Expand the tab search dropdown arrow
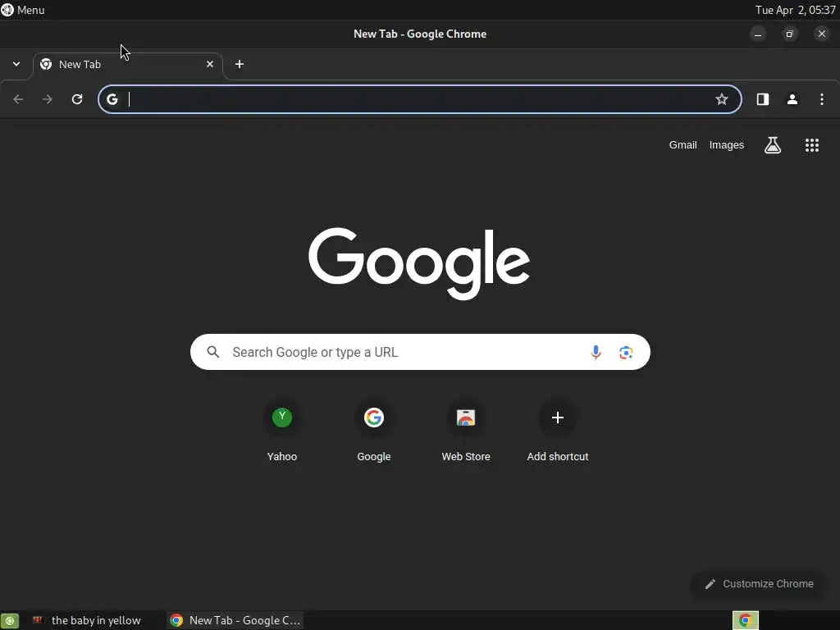This screenshot has width=840, height=630. (16, 64)
